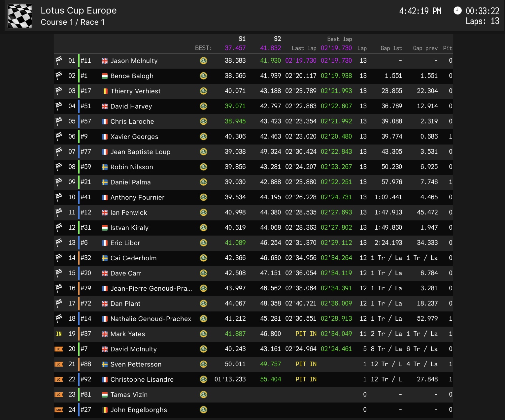Click the Hungarian flag next to Tamas Vizin
This screenshot has height=420, width=505.
pyautogui.click(x=105, y=395)
